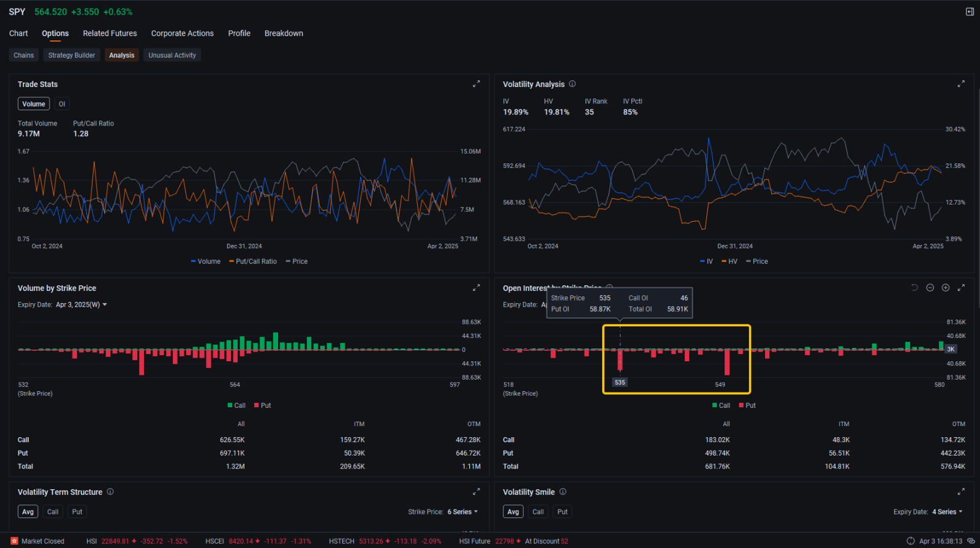The height and width of the screenshot is (548, 980).
Task: Select Call in Volatility Term Structure
Action: tap(53, 512)
